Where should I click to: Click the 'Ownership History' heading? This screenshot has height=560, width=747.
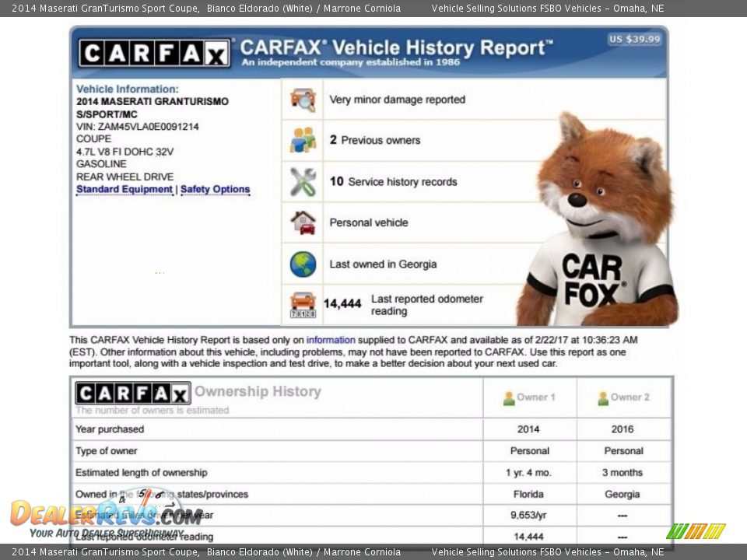[x=258, y=391]
